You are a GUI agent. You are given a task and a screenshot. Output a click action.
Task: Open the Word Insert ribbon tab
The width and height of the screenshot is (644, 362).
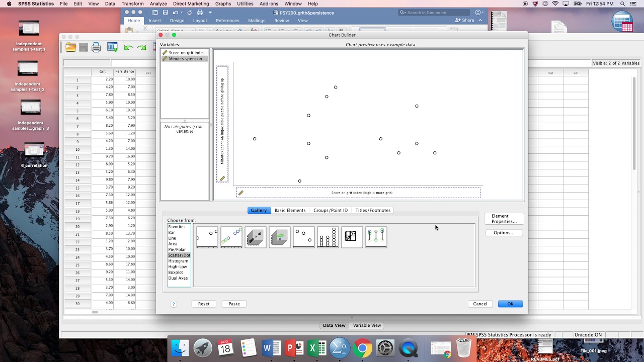point(155,21)
